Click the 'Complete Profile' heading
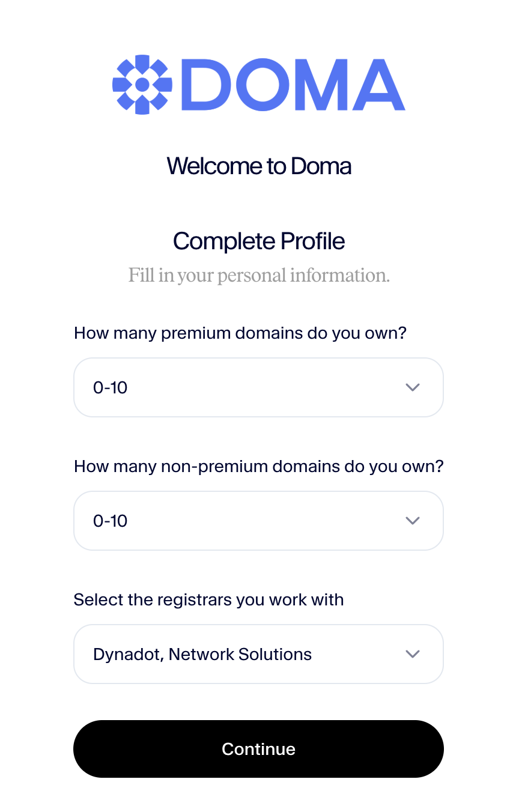513x812 pixels. 259,241
